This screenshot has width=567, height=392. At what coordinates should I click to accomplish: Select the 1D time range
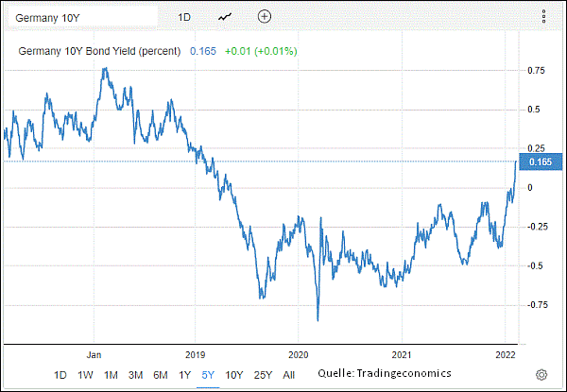(60, 375)
